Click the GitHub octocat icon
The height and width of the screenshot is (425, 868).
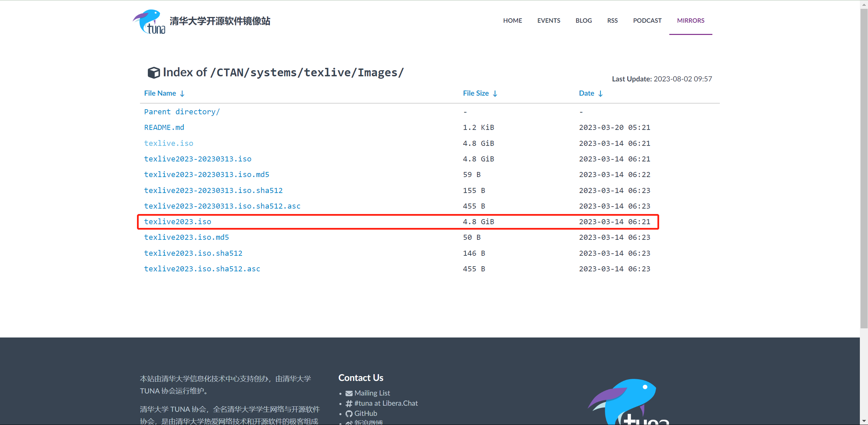pyautogui.click(x=349, y=414)
